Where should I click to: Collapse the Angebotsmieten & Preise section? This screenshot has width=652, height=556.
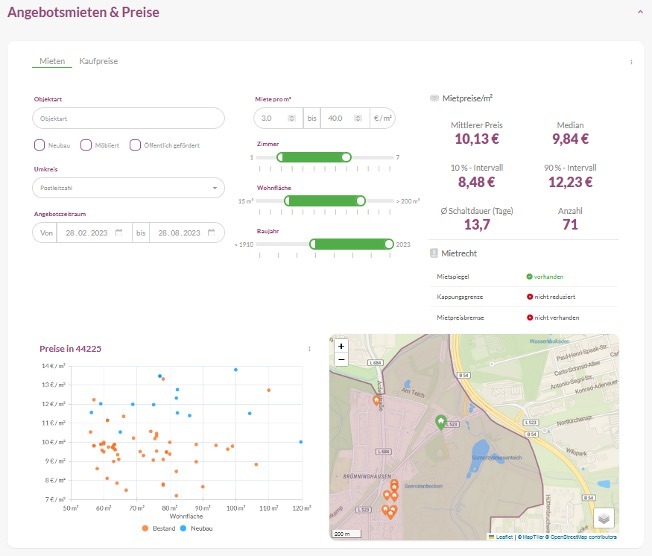click(x=640, y=12)
